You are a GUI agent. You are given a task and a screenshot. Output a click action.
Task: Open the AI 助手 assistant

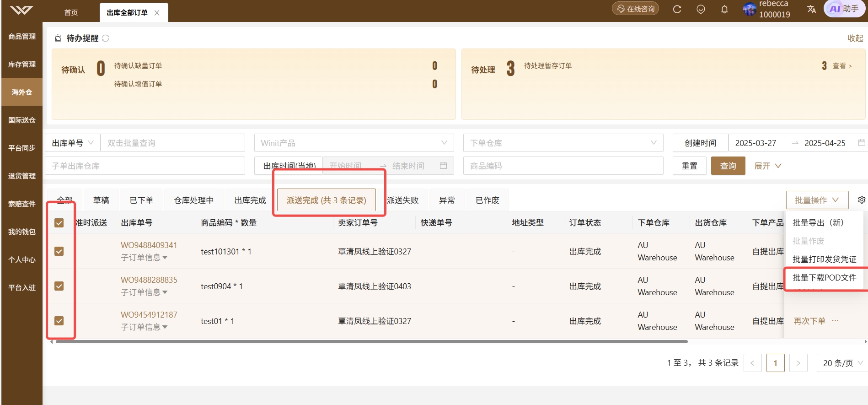coord(845,9)
